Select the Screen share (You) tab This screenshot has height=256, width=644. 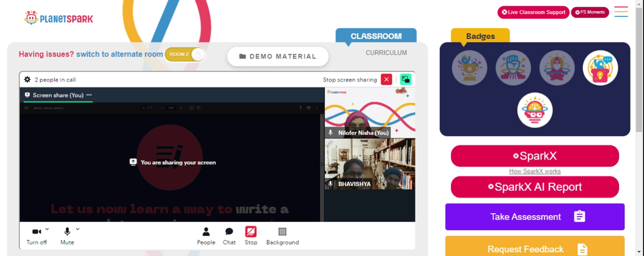[58, 95]
